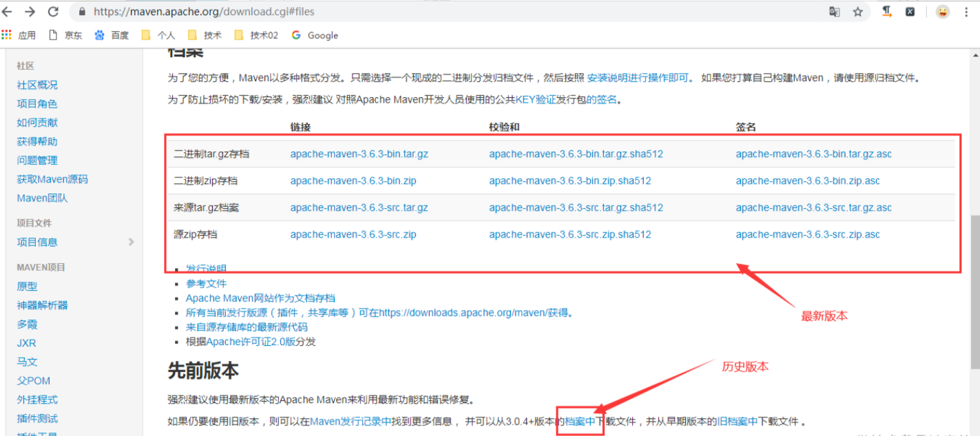
Task: Open the 百度 bookmark
Action: pos(112,35)
